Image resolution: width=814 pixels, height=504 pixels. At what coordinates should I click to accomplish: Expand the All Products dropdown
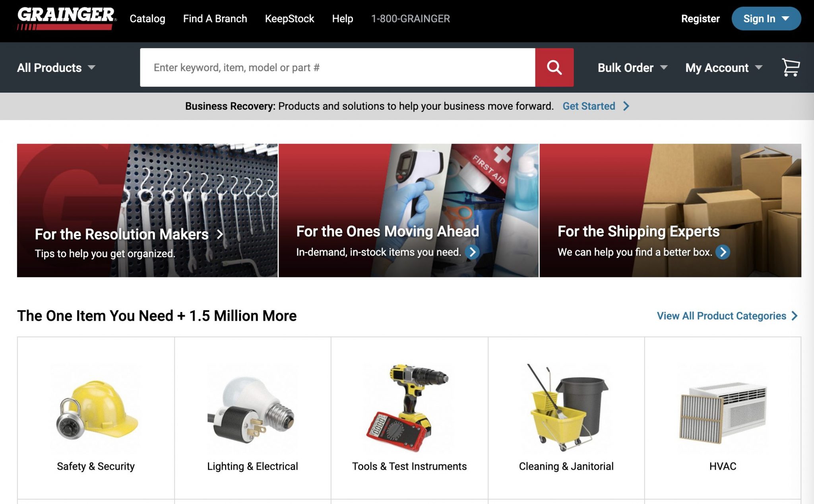(x=56, y=68)
